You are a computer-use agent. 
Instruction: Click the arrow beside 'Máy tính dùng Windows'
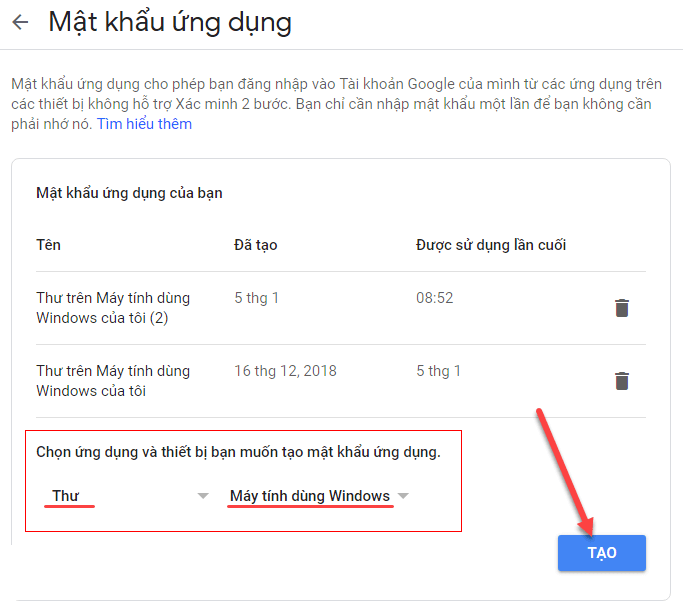tap(403, 496)
